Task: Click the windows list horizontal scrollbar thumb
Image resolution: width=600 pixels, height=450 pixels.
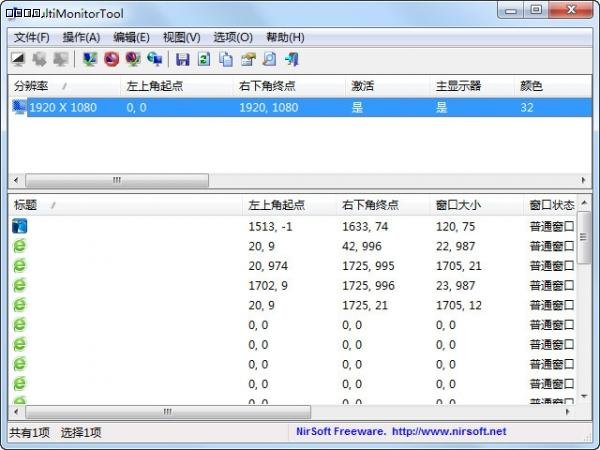Action: 168,412
